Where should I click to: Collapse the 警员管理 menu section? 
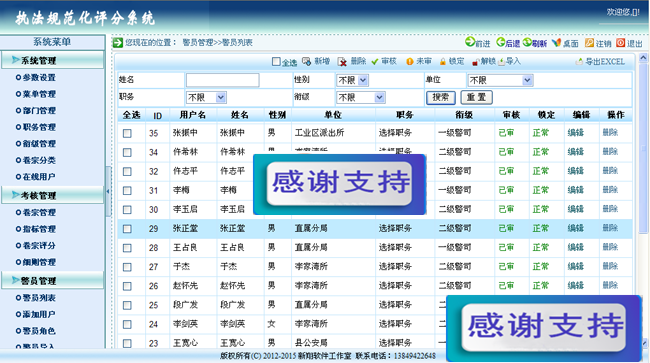(x=53, y=281)
